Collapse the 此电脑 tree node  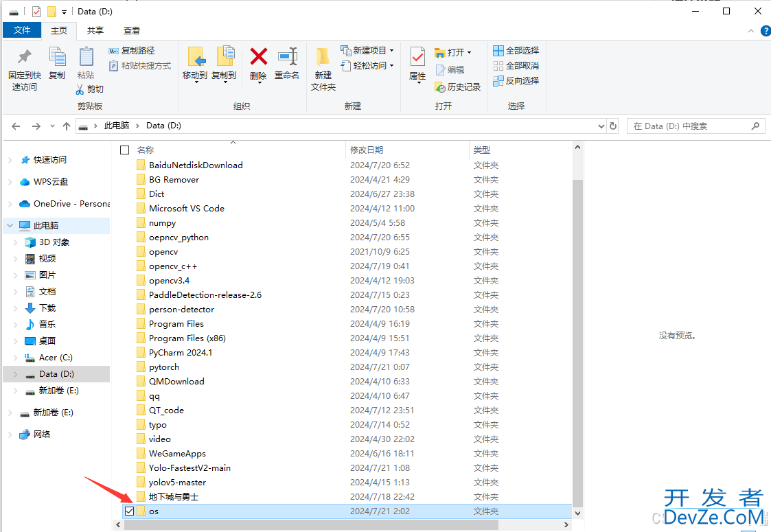pos(10,226)
